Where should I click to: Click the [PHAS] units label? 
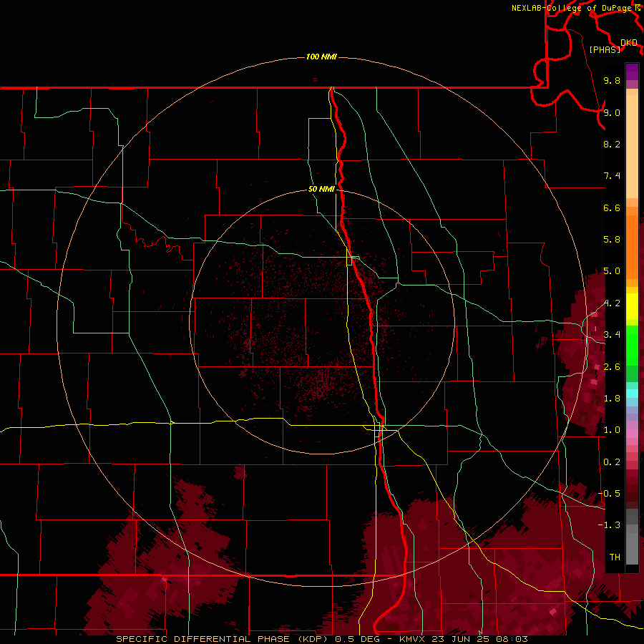(x=605, y=49)
